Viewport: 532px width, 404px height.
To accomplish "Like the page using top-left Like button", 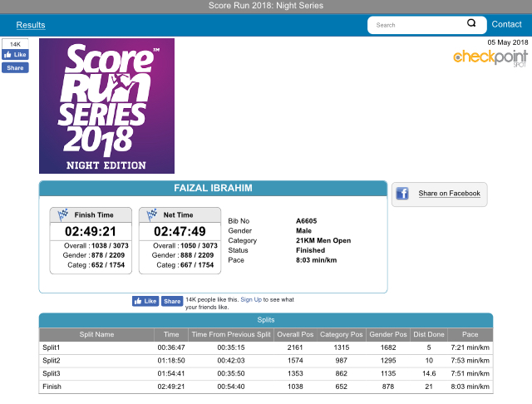I will (15, 55).
